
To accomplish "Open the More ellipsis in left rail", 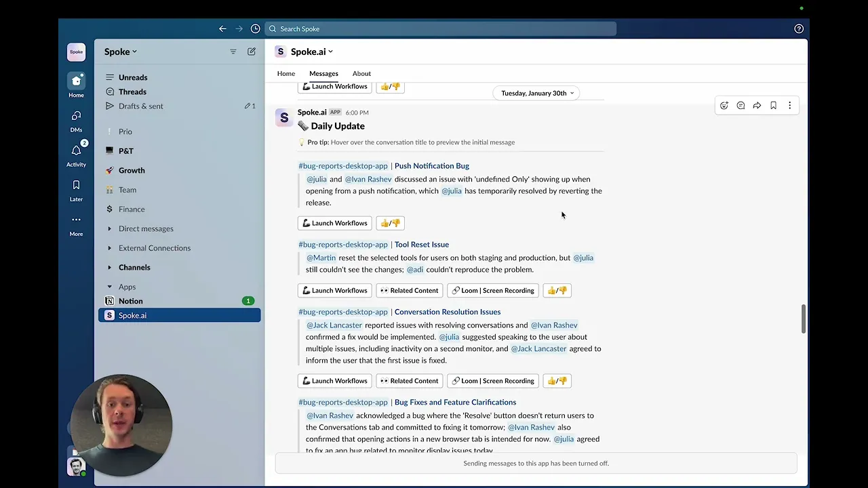I will coord(76,220).
